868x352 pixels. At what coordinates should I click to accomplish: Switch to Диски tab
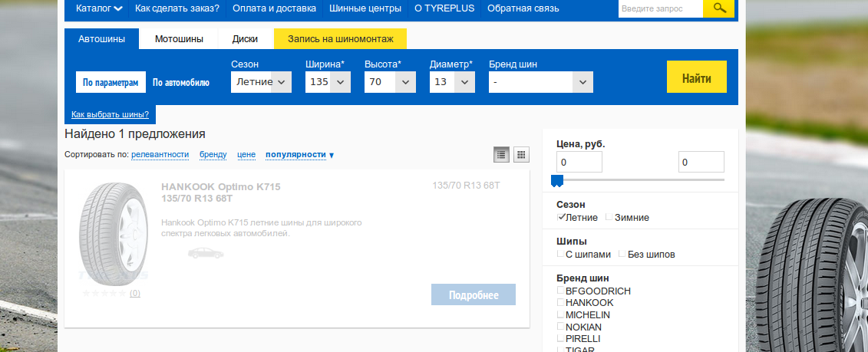tap(246, 39)
